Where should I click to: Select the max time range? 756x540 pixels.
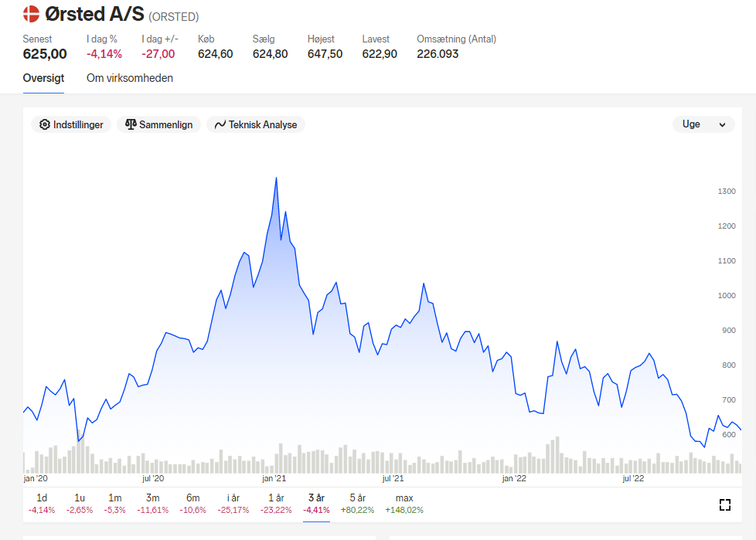[404, 504]
